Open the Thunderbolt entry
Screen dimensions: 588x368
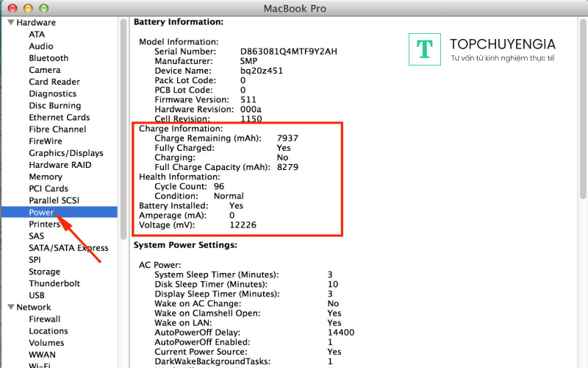pyautogui.click(x=54, y=283)
